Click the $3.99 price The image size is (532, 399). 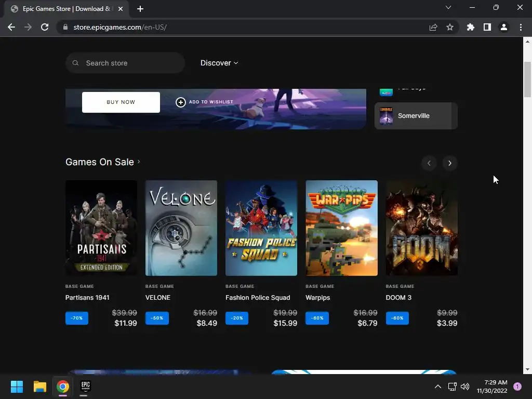447,323
